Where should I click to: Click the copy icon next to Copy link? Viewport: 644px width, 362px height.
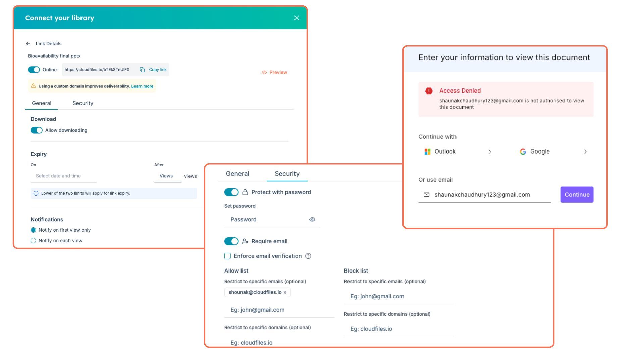[x=142, y=70]
